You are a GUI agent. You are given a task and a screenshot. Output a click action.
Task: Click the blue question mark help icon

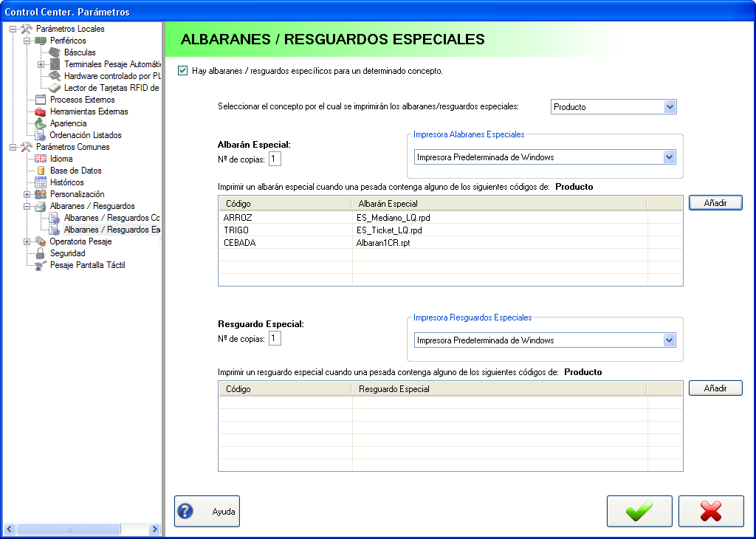[185, 511]
